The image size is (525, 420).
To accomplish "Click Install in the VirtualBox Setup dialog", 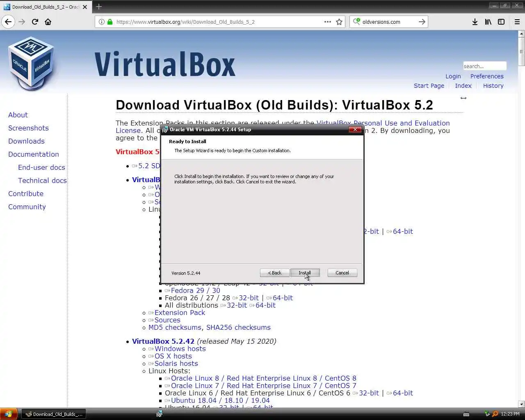I will click(x=305, y=273).
